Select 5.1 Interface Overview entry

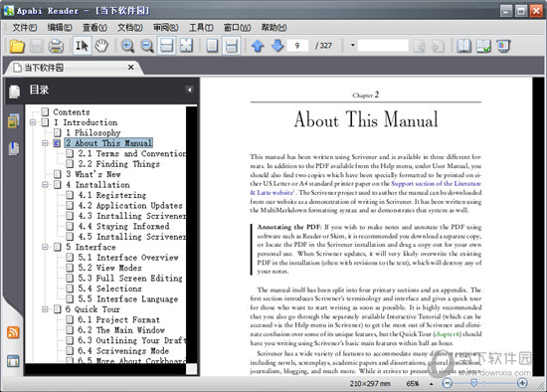click(128, 258)
